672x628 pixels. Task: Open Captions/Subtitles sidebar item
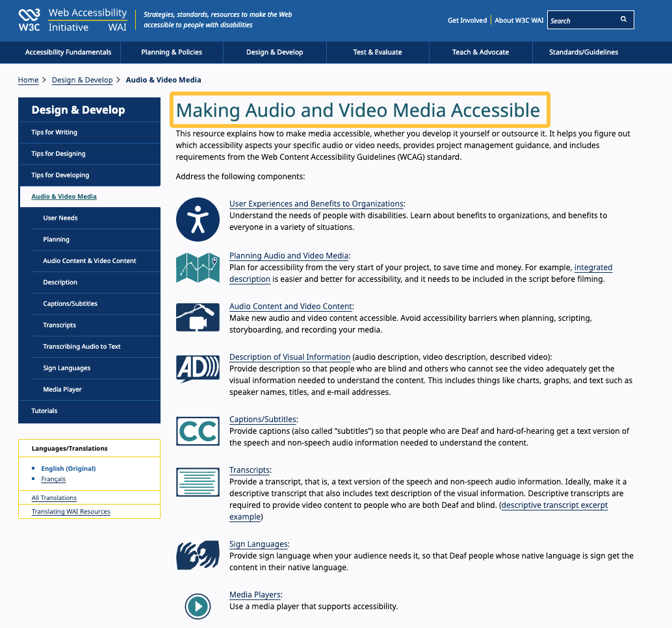coord(96,304)
